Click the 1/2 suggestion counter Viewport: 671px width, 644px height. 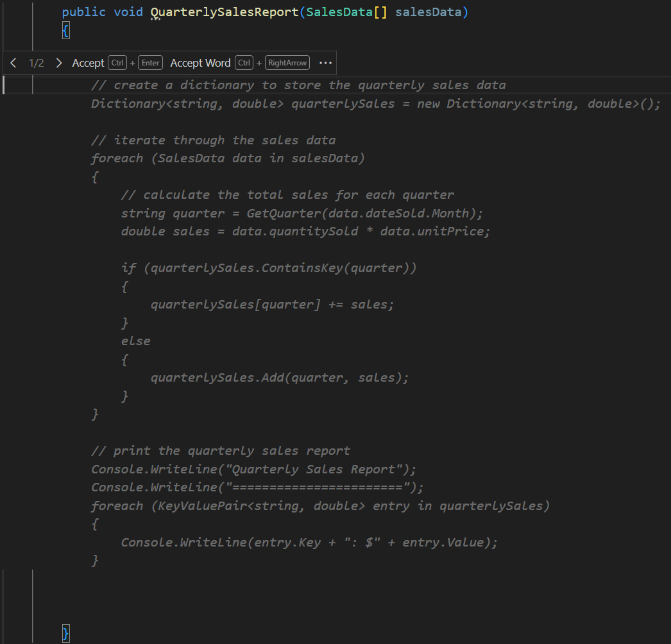click(35, 62)
